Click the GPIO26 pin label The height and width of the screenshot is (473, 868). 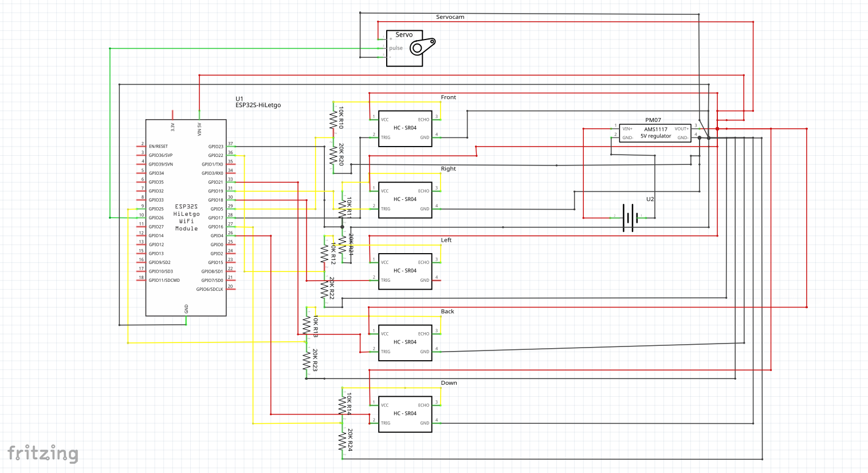click(156, 218)
